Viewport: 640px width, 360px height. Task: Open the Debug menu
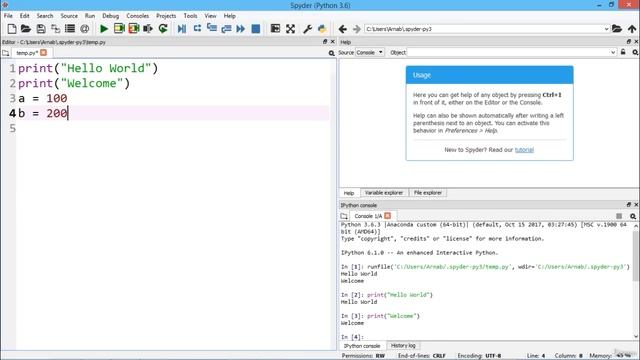[111, 16]
